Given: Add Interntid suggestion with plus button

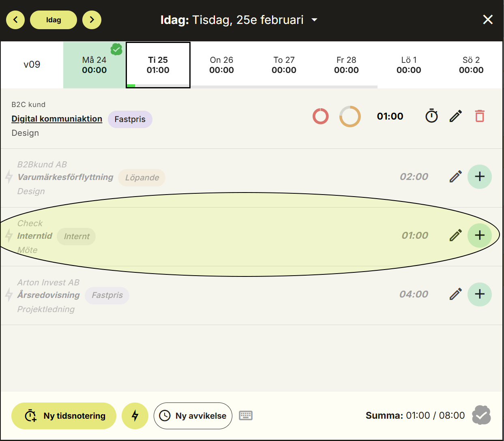Looking at the screenshot, I should 480,235.
